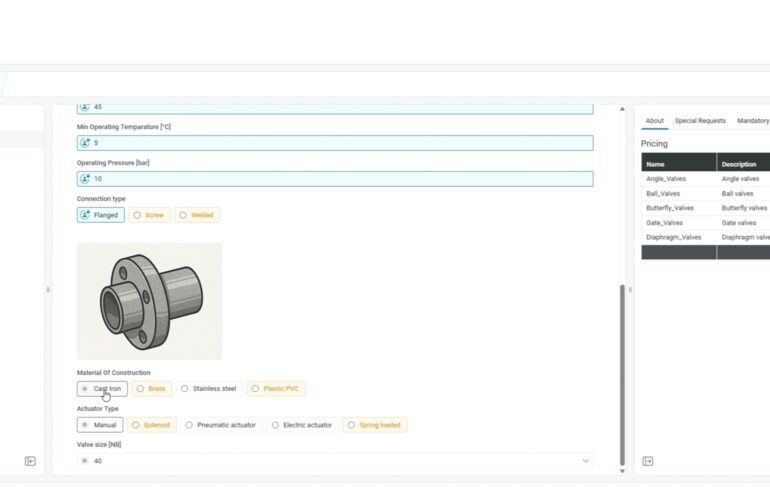Viewport: 770px width, 500px height.
Task: Select the Flanged connection type
Action: (x=101, y=215)
